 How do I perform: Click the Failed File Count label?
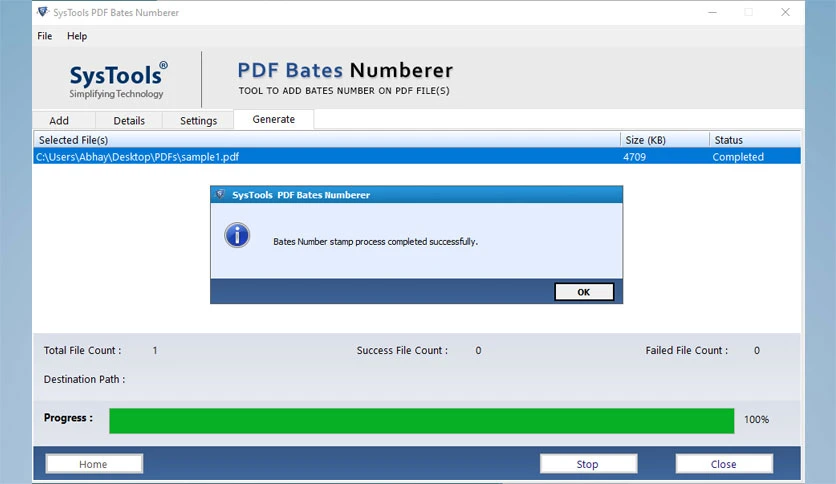click(x=687, y=350)
